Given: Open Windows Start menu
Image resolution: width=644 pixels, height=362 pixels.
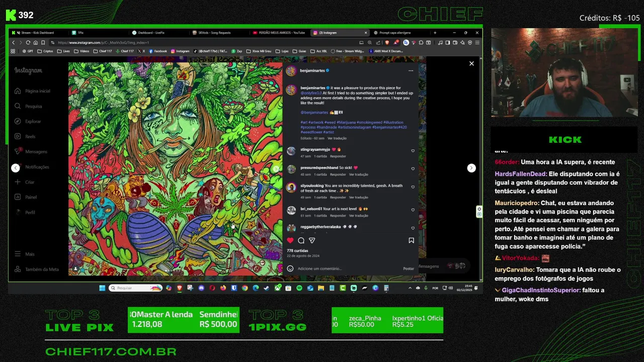Looking at the screenshot, I should click(x=102, y=288).
